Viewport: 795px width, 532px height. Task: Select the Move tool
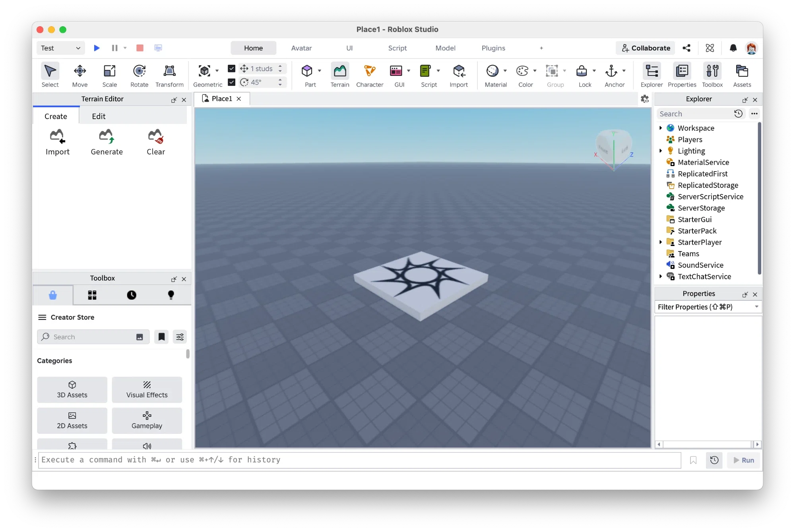pos(79,75)
